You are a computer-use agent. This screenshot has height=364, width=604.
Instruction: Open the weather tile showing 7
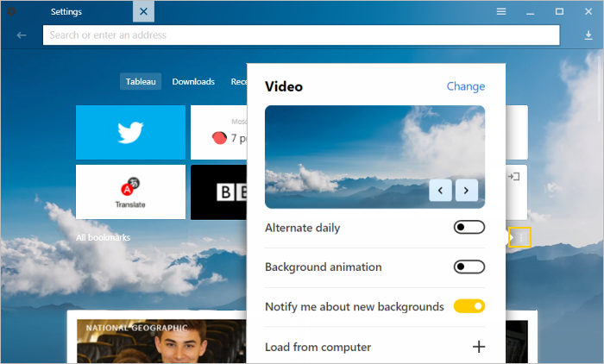pos(219,132)
